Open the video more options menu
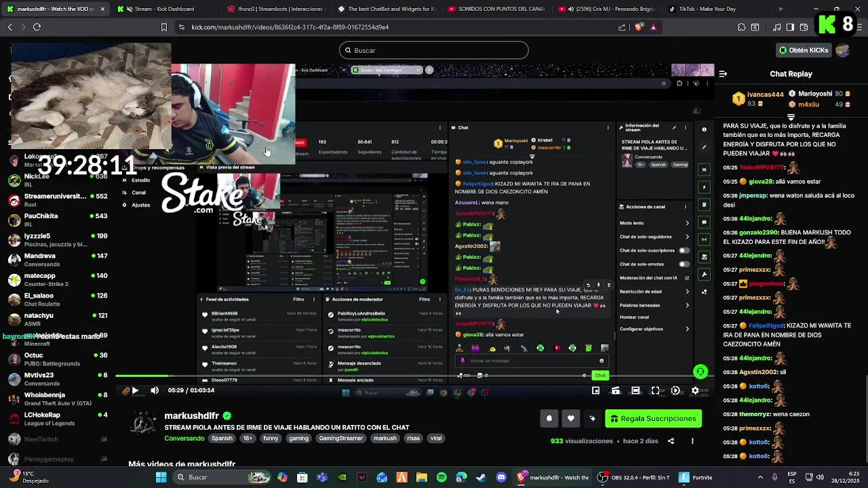 point(692,441)
